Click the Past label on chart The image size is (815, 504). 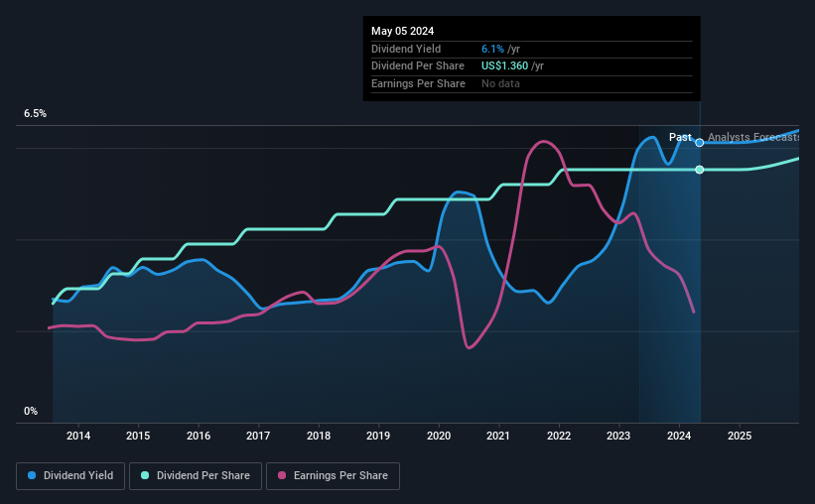680,137
